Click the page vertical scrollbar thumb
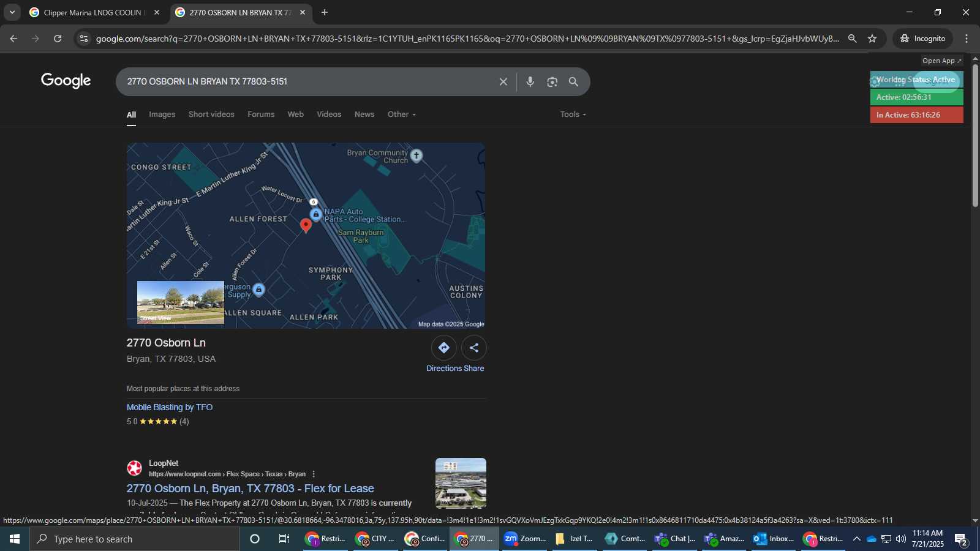This screenshot has width=980, height=551. click(x=975, y=135)
